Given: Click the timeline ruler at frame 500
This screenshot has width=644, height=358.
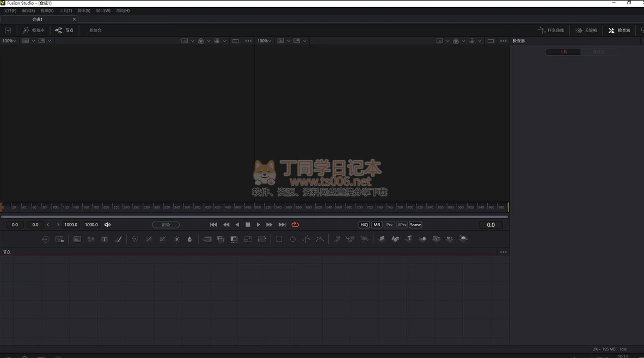Looking at the screenshot, I should pos(258,207).
